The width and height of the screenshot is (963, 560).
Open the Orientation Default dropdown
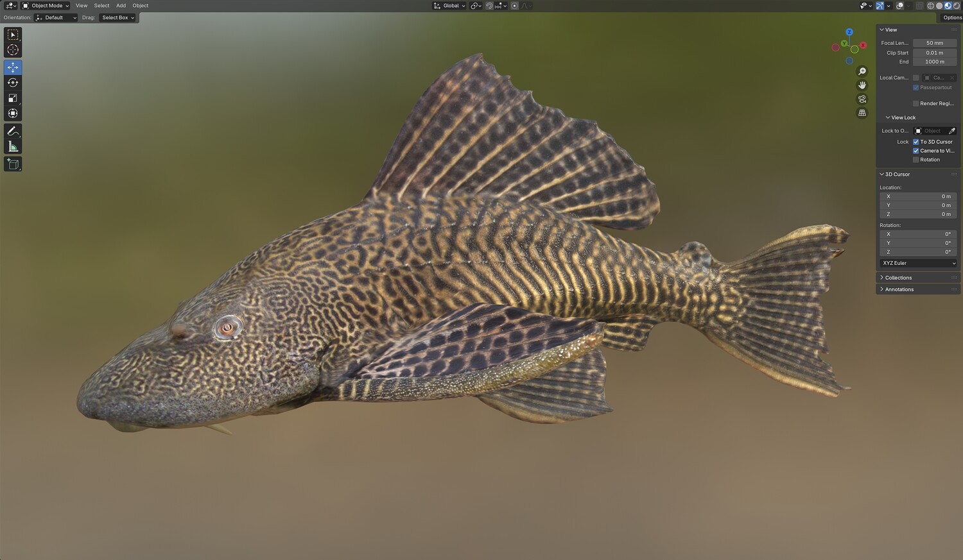(56, 17)
